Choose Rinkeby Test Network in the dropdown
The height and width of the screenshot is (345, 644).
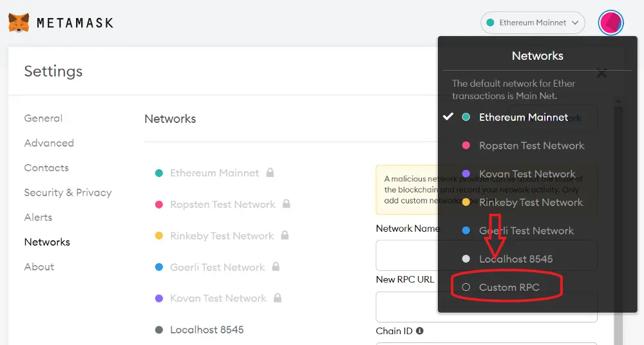pyautogui.click(x=531, y=202)
